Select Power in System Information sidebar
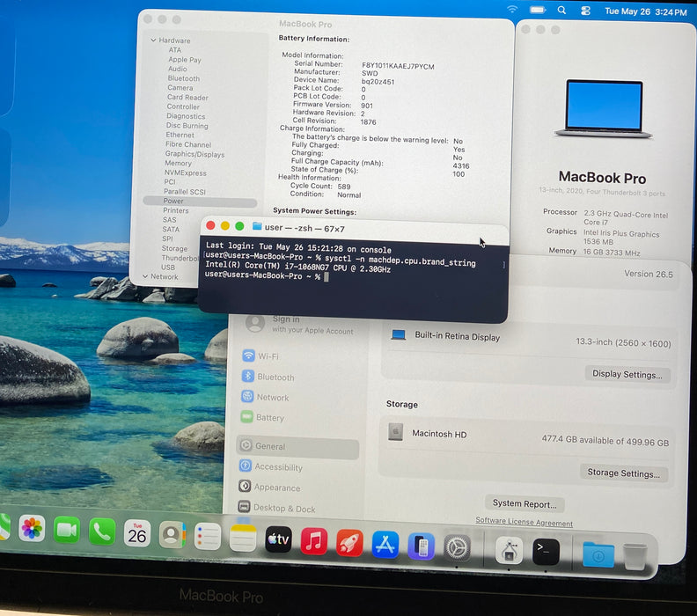697x616 pixels. [x=200, y=201]
